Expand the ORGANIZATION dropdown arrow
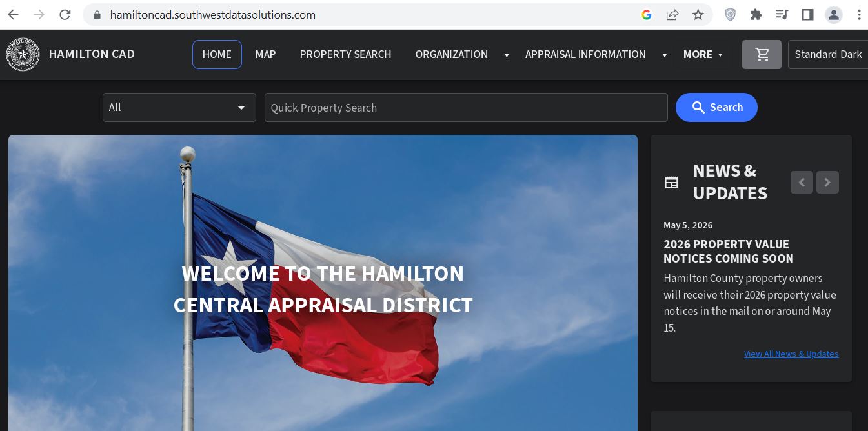The height and width of the screenshot is (431, 868). tap(507, 55)
